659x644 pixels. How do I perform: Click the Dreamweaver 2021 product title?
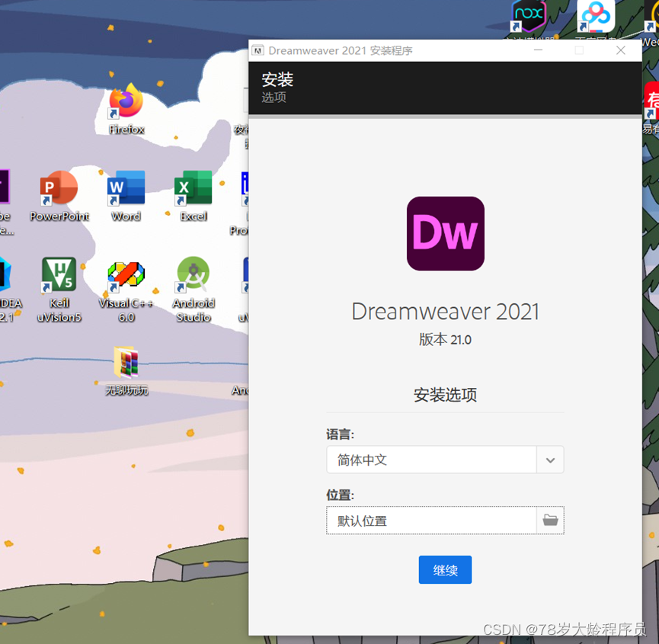(445, 312)
